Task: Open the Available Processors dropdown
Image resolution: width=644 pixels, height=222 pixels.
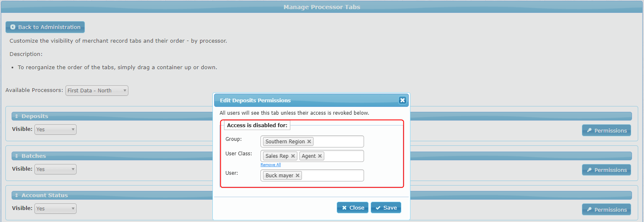Action: (x=97, y=90)
